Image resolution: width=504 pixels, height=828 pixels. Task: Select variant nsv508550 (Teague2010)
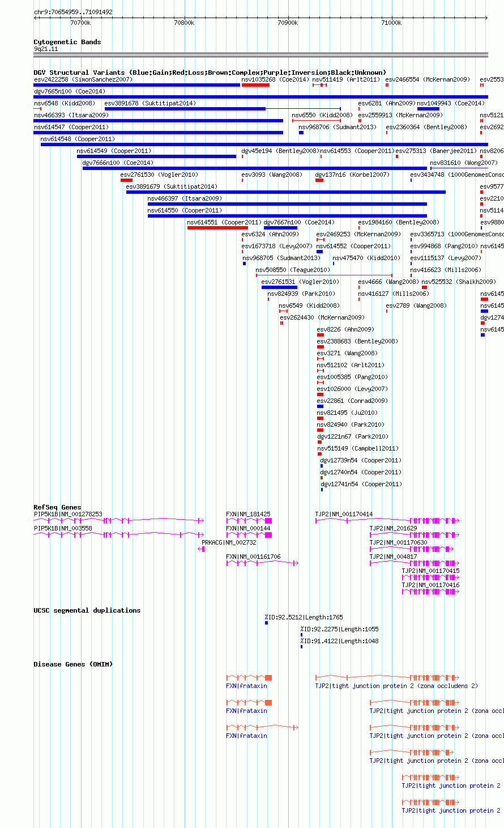(x=293, y=270)
